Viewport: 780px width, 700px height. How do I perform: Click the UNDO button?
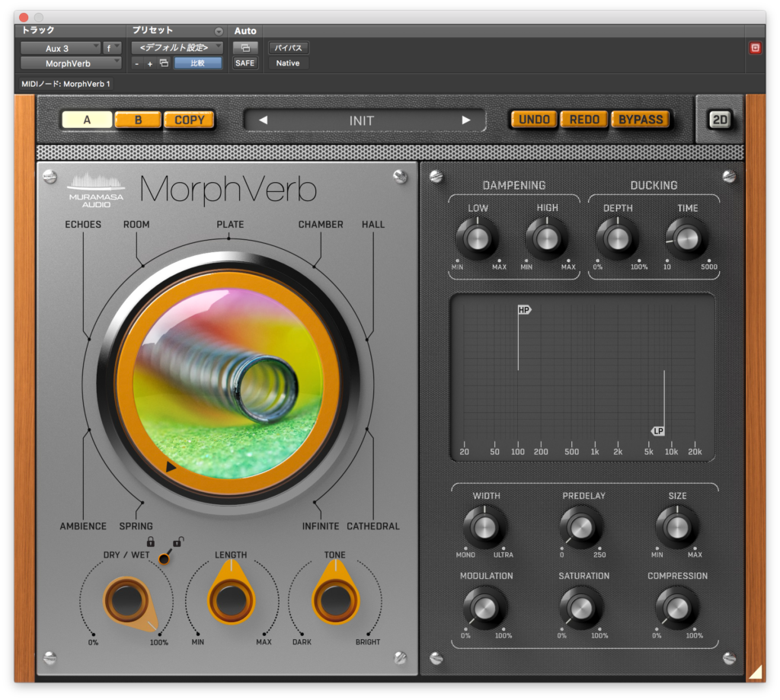click(x=532, y=119)
